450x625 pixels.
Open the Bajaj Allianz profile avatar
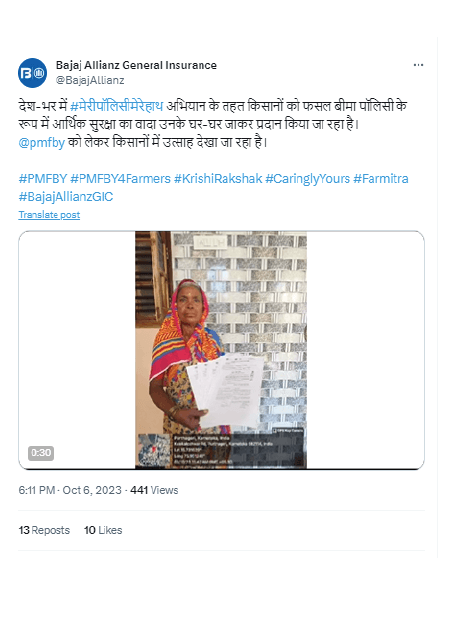[32, 73]
